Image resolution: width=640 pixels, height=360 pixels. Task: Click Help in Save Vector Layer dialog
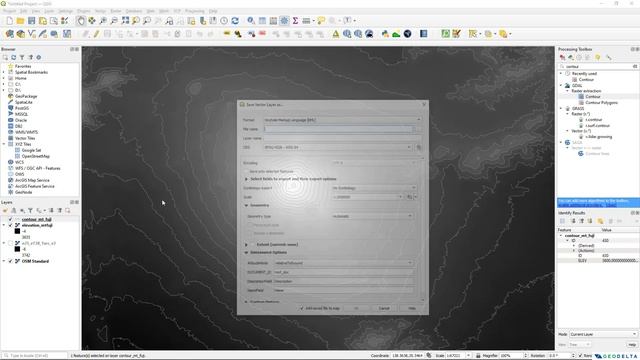[x=412, y=308]
